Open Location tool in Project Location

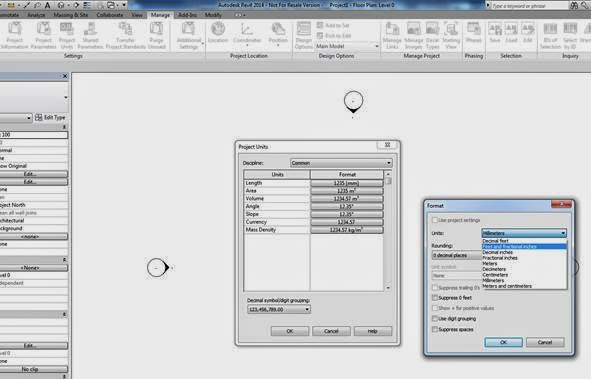tap(218, 32)
